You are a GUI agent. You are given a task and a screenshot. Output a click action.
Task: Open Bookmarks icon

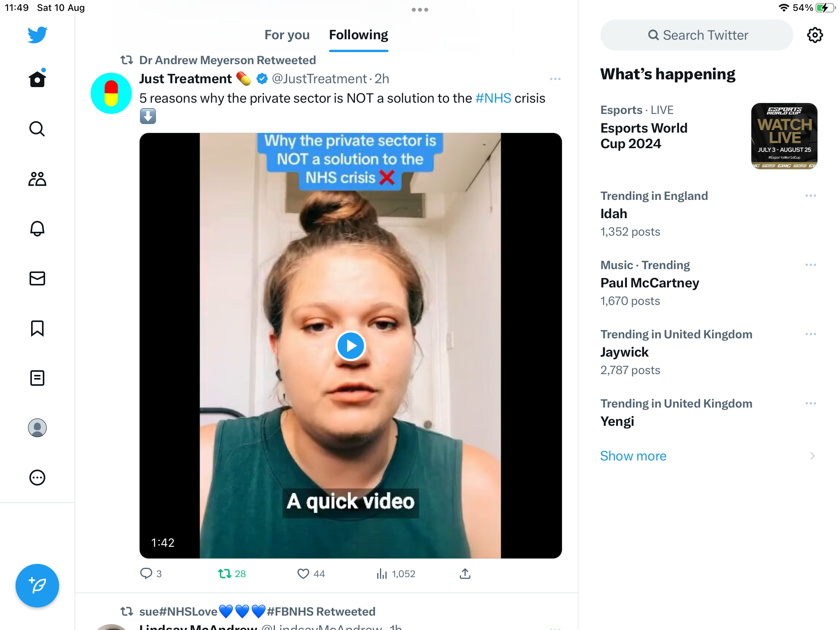pos(37,328)
